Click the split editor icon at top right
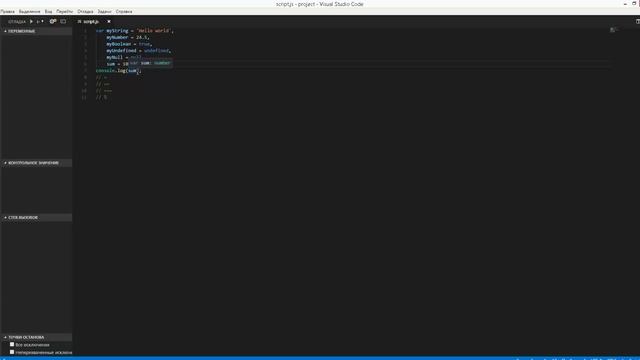 [638, 22]
